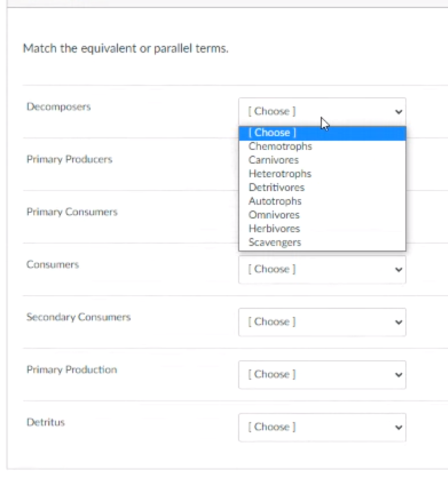Click the Decomposers dropdown arrow chevron
448x479 pixels.
click(x=398, y=112)
